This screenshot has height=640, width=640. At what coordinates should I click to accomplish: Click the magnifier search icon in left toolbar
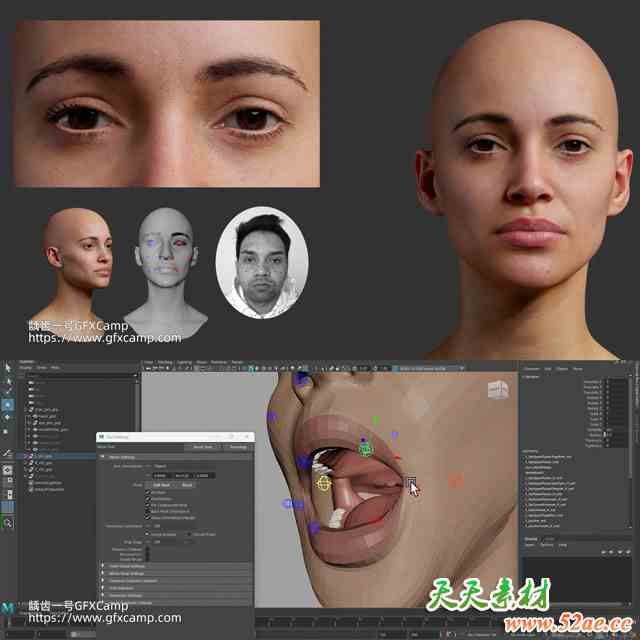click(8, 523)
